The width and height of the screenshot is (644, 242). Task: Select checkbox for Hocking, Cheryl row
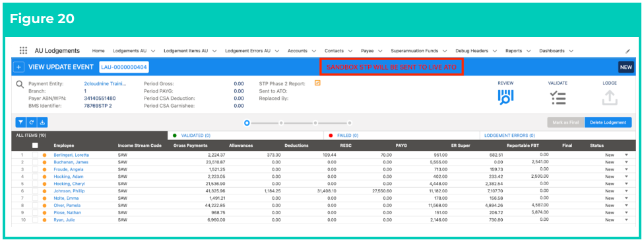(36, 184)
